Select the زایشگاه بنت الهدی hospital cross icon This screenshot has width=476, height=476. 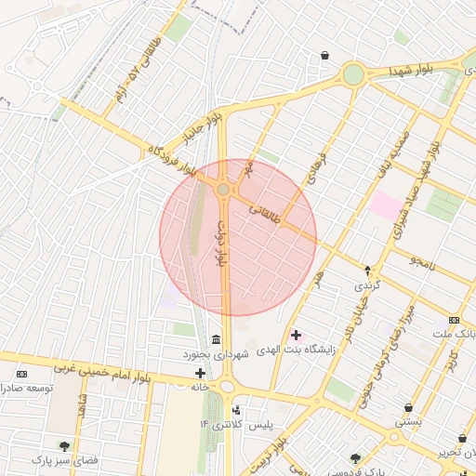[x=296, y=336]
